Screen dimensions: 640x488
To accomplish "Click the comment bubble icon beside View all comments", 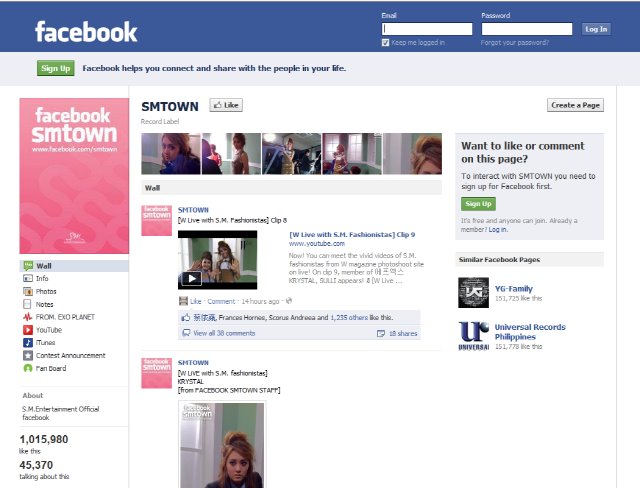I will (186, 333).
